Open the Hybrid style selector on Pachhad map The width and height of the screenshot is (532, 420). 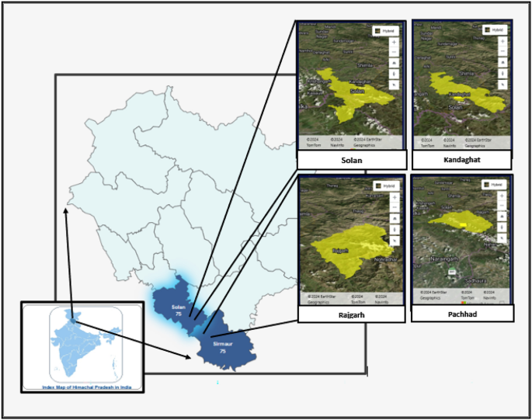494,185
